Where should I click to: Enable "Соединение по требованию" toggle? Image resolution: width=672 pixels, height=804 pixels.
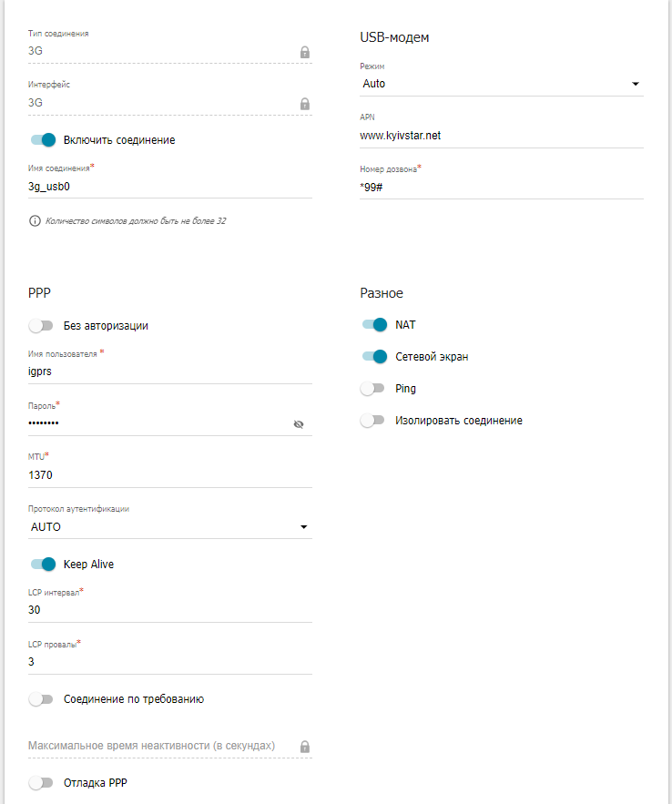[x=42, y=700]
